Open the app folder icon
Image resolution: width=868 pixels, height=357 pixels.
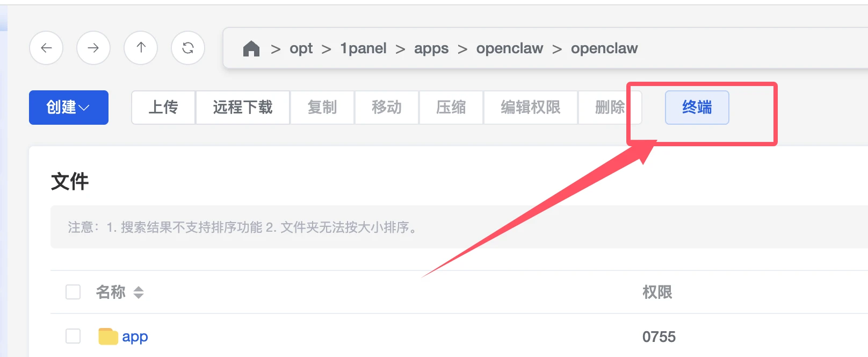[108, 337]
